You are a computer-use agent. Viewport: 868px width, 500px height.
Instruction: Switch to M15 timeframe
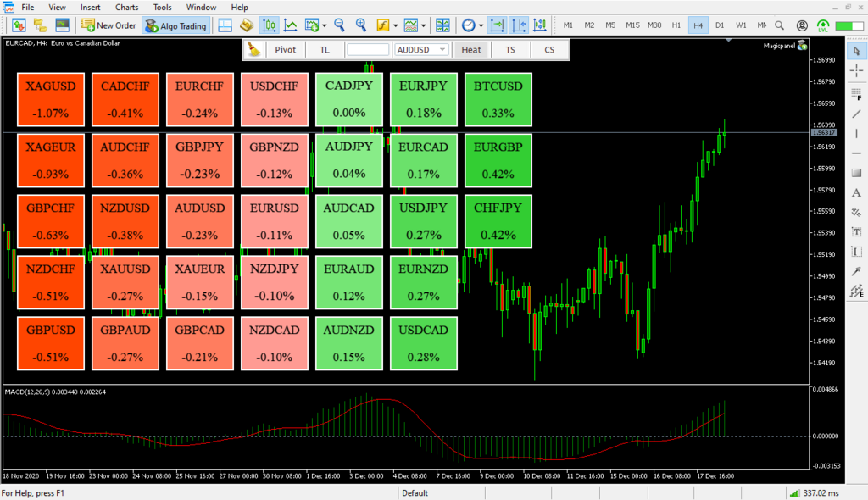pyautogui.click(x=632, y=25)
